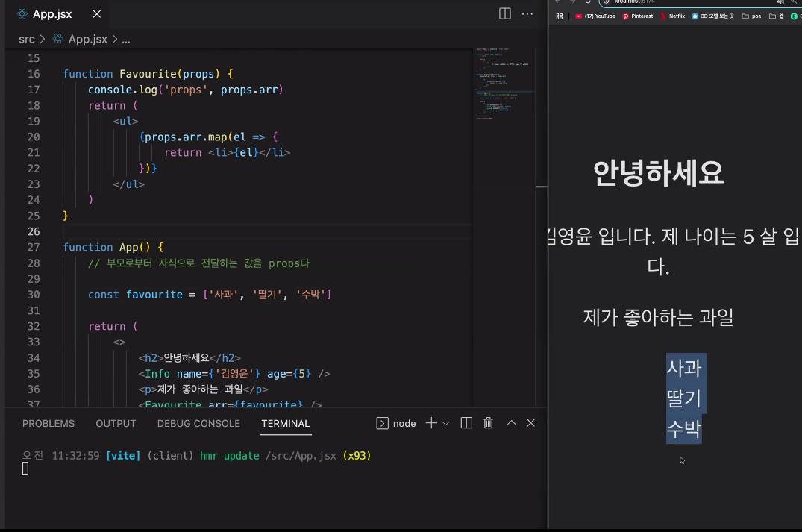Split the terminal pane
Image resolution: width=802 pixels, height=532 pixels.
466,423
